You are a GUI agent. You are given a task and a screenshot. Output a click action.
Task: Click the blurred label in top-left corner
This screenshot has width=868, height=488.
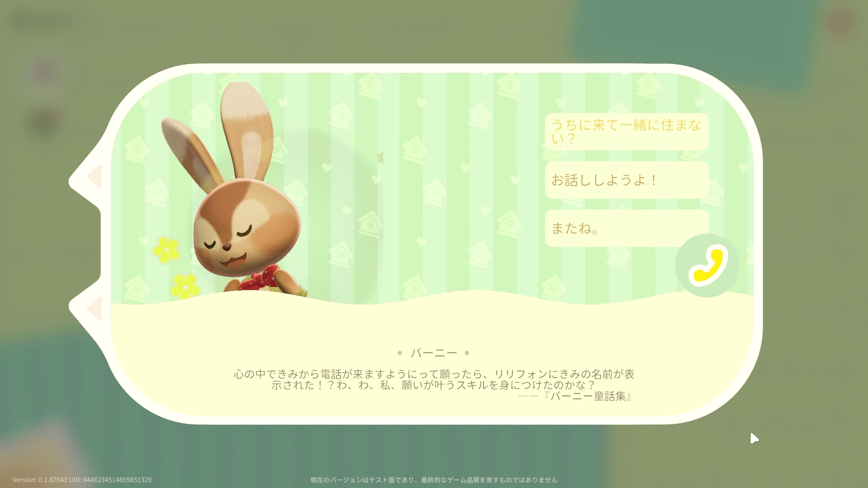(42, 21)
